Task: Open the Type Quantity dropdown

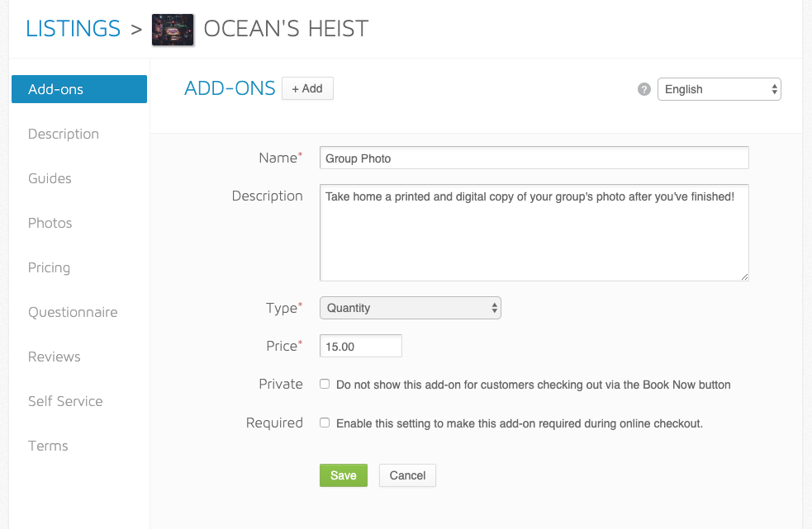Action: [x=411, y=308]
